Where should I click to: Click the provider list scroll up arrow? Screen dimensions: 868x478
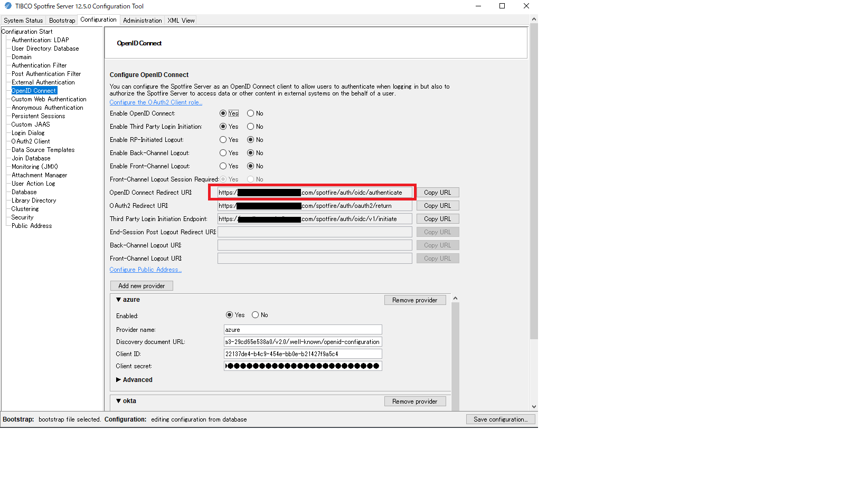point(455,299)
